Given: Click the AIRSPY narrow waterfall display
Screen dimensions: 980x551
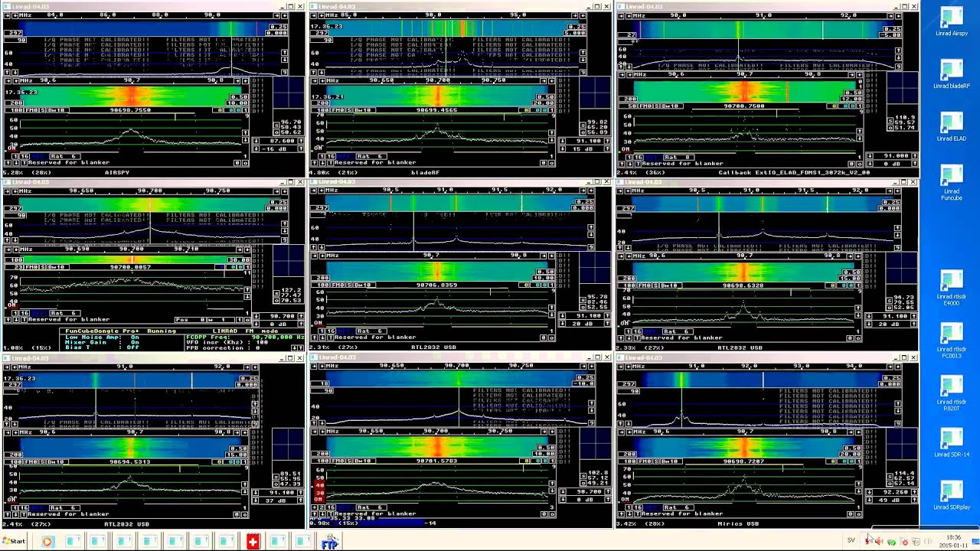Looking at the screenshot, I should tap(130, 96).
